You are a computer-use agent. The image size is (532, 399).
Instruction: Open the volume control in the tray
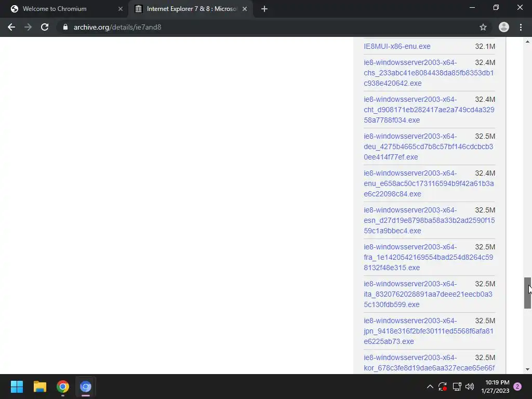coord(470,387)
